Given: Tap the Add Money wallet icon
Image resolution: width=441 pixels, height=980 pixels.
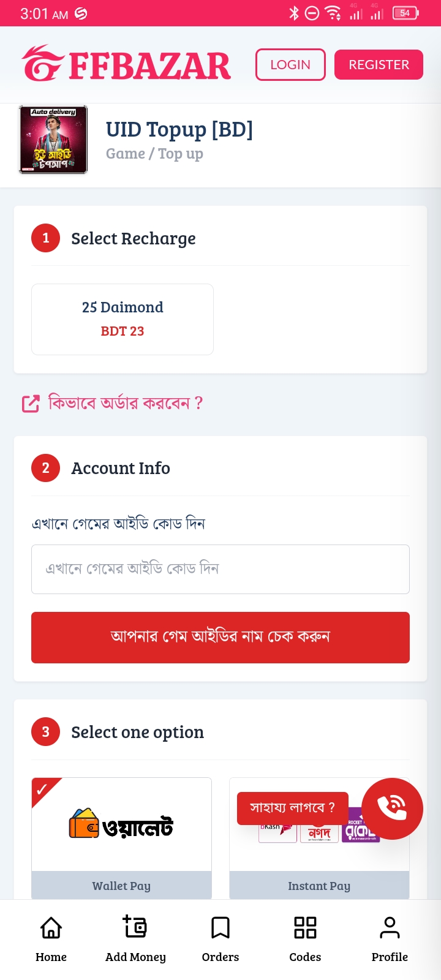Looking at the screenshot, I should point(135,927).
